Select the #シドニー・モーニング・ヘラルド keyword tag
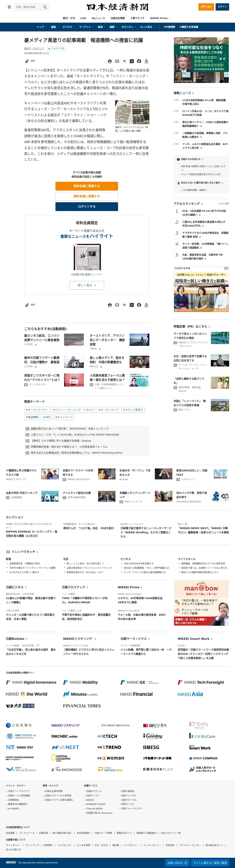Viewport: 235px width, 868px height. [73, 410]
